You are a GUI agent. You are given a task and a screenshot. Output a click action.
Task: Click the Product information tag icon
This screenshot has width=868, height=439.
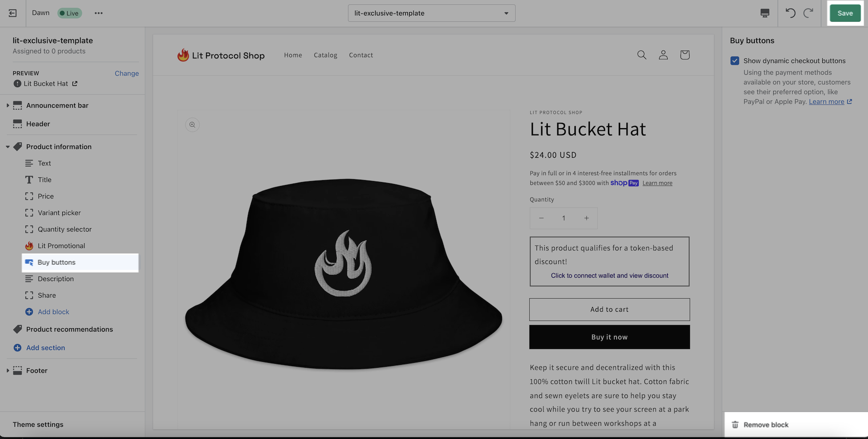[17, 147]
